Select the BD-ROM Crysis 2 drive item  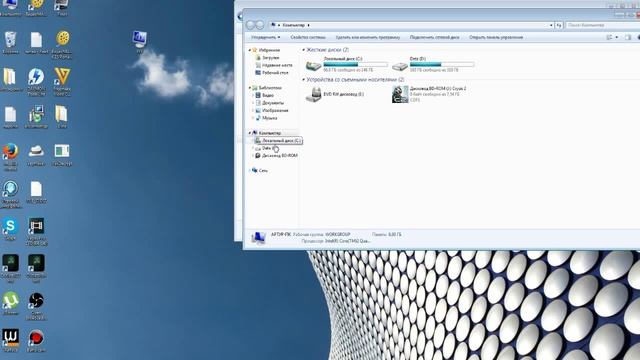click(x=429, y=94)
